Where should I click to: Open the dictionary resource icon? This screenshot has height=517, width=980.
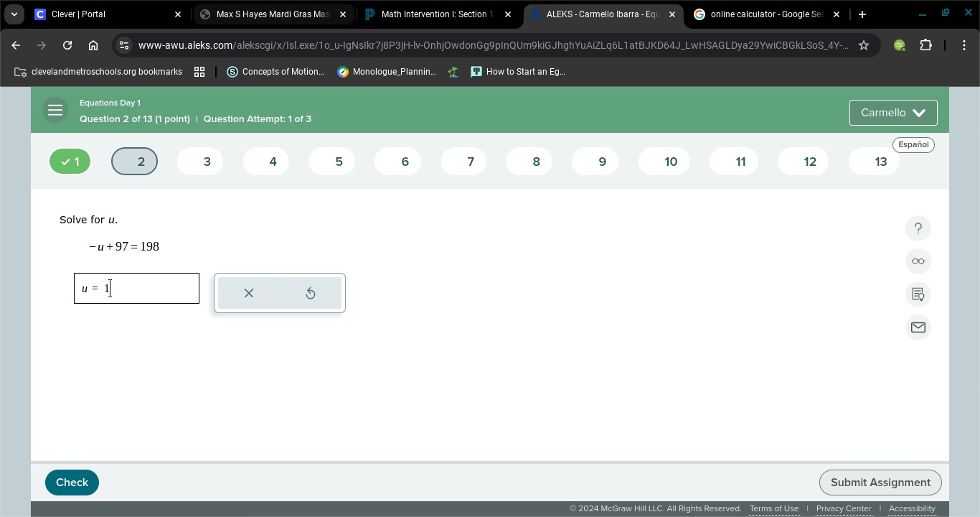[918, 294]
